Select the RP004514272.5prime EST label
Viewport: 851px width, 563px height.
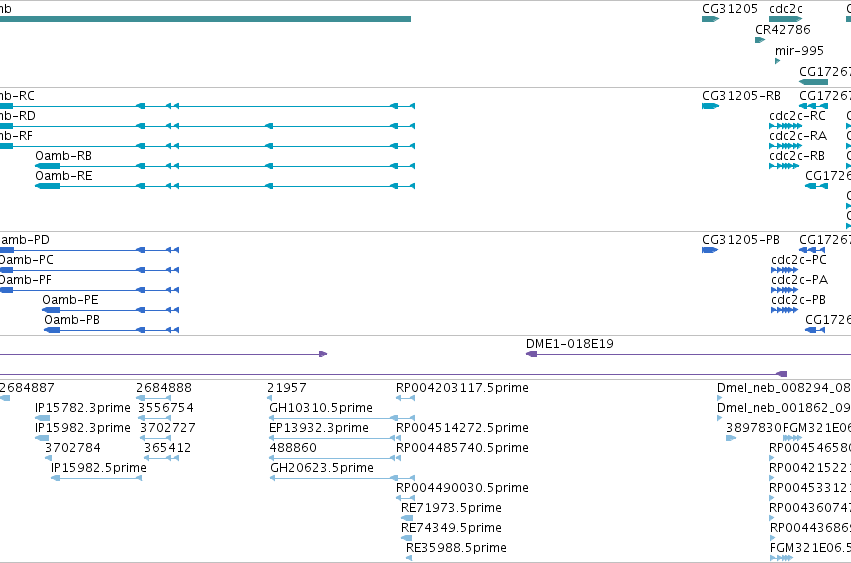[462, 428]
